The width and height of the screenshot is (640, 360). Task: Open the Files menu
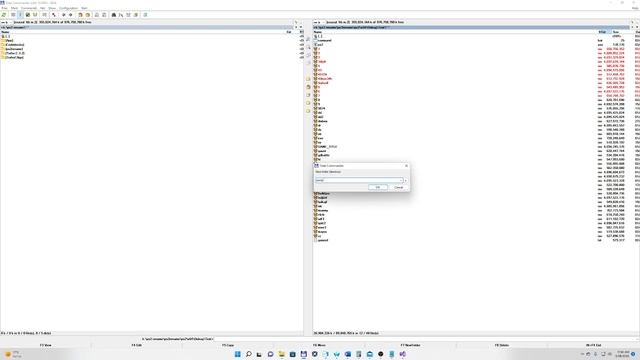pos(4,8)
